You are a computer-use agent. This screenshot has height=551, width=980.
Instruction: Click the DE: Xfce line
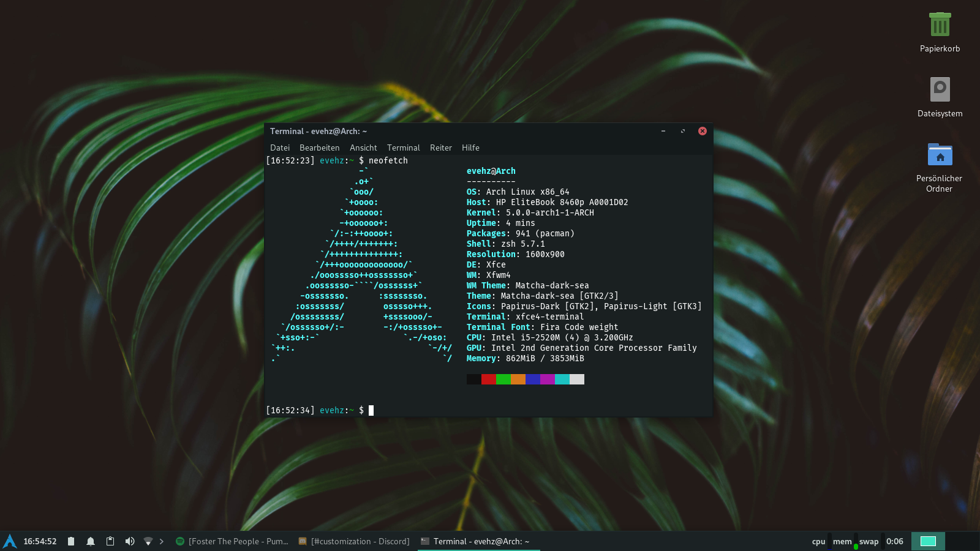click(x=486, y=264)
